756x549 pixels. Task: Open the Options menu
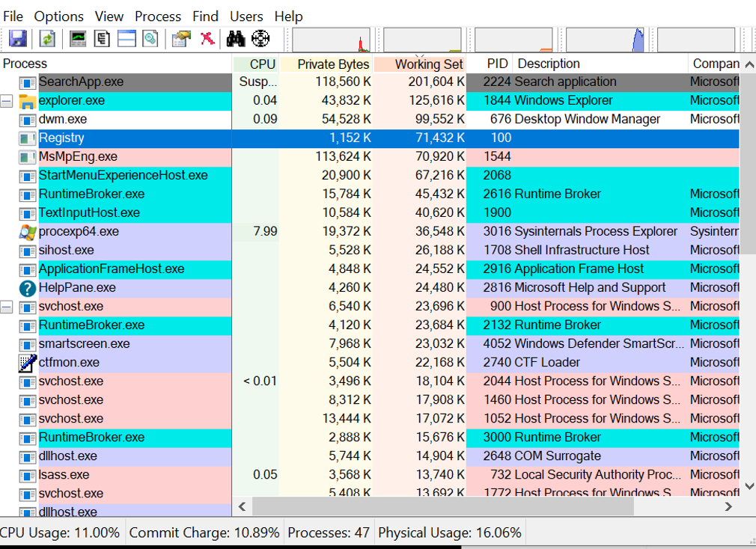pyautogui.click(x=59, y=16)
